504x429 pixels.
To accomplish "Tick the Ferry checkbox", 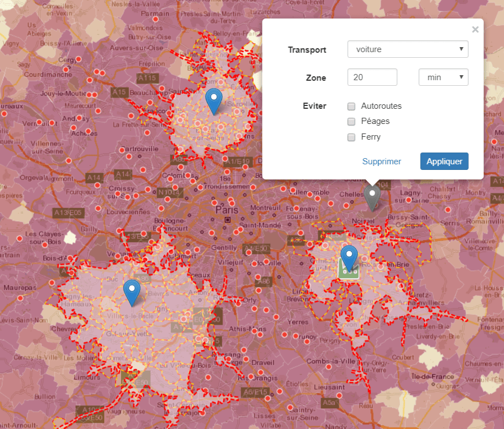I will (x=352, y=137).
